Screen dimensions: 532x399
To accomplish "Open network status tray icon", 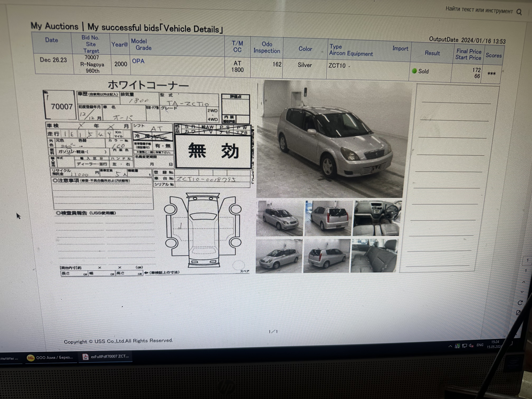I will click(464, 346).
